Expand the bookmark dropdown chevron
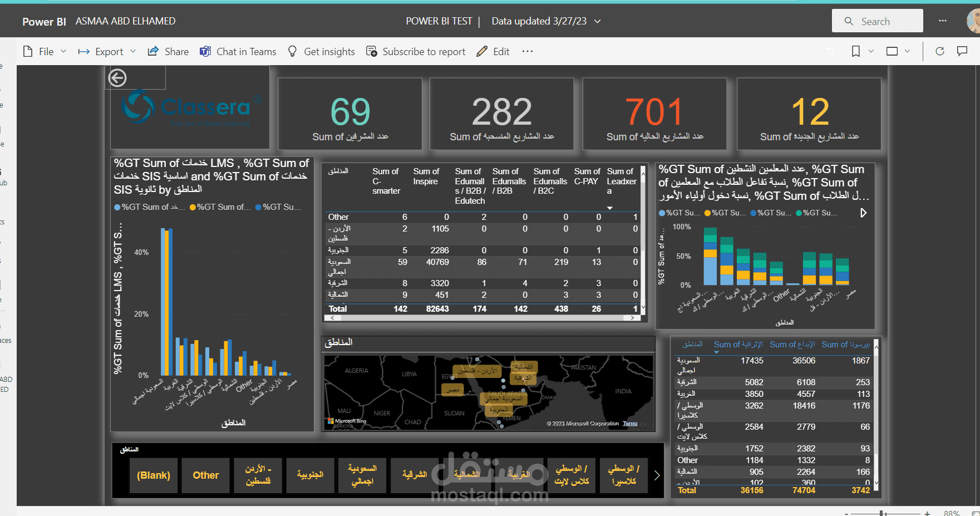The image size is (980, 516). coord(871,51)
